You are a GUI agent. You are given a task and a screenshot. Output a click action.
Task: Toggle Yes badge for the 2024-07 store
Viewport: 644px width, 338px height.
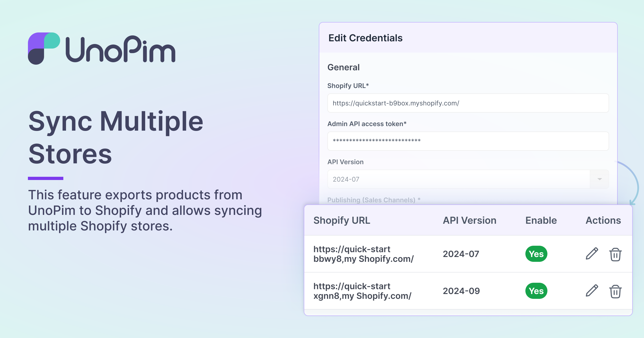536,254
